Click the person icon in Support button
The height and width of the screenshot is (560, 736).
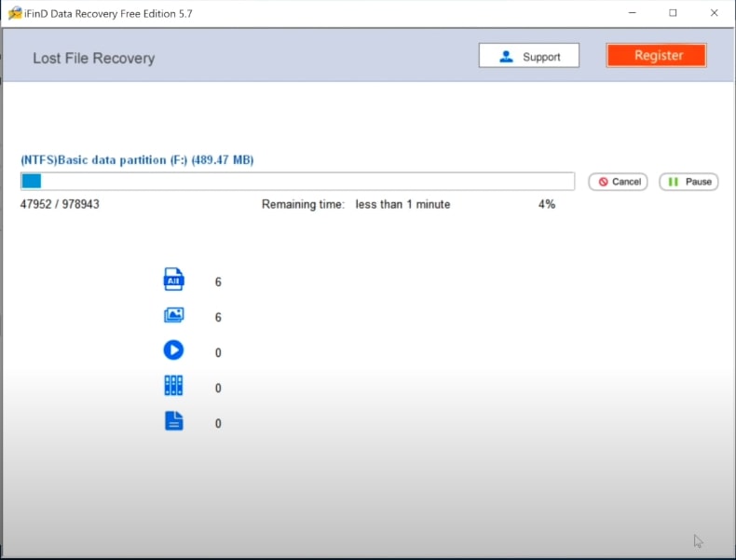pos(507,56)
